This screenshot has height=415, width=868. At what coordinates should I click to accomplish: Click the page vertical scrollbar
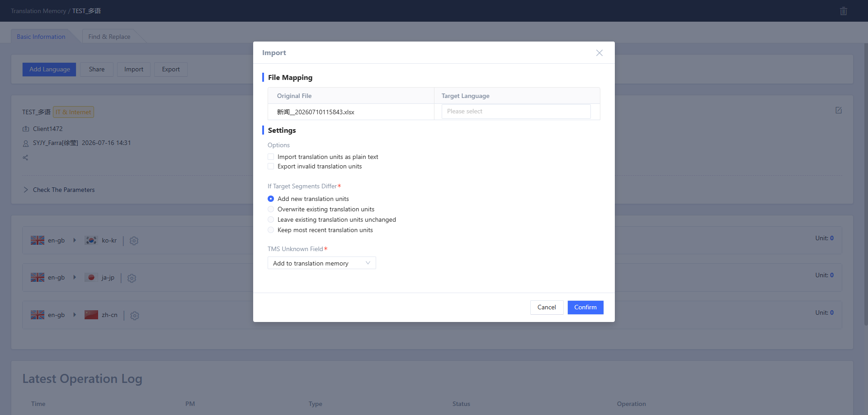(866, 184)
